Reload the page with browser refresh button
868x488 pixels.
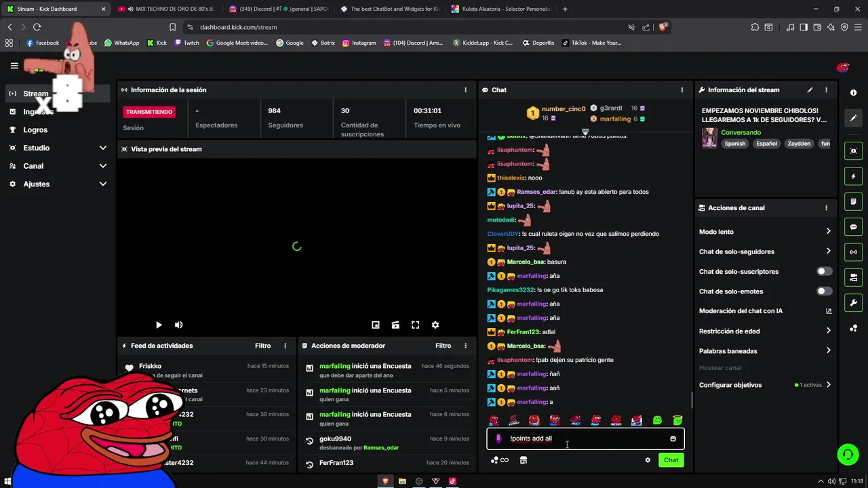click(37, 27)
